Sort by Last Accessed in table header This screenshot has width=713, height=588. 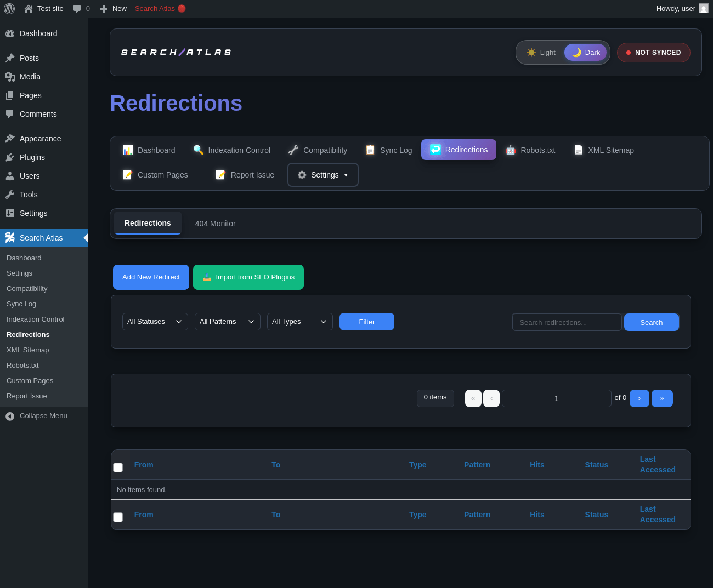coord(658,465)
